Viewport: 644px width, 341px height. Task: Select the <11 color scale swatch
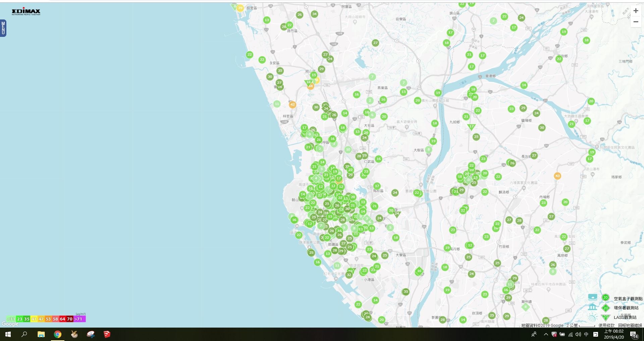click(x=11, y=319)
